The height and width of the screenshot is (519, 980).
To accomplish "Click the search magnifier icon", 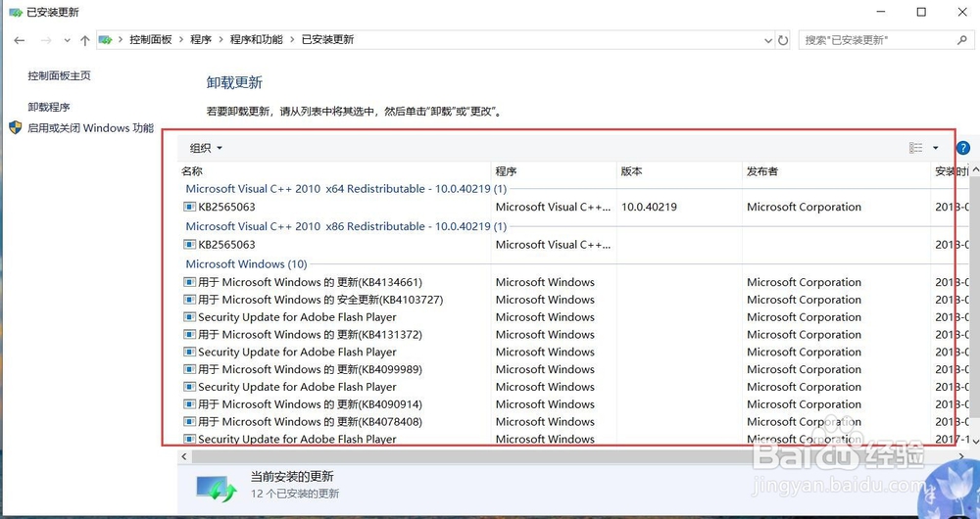I will tap(962, 40).
